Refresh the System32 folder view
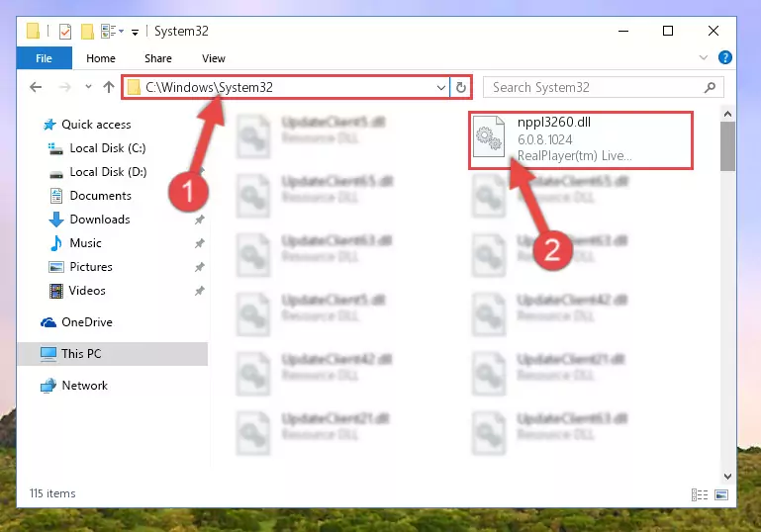761x532 pixels. 460,87
